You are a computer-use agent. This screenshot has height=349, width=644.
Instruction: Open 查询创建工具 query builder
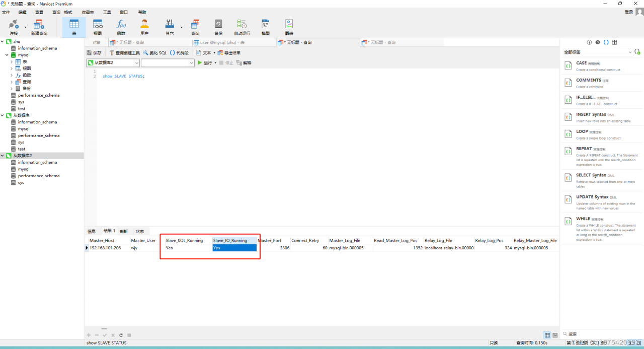click(124, 52)
